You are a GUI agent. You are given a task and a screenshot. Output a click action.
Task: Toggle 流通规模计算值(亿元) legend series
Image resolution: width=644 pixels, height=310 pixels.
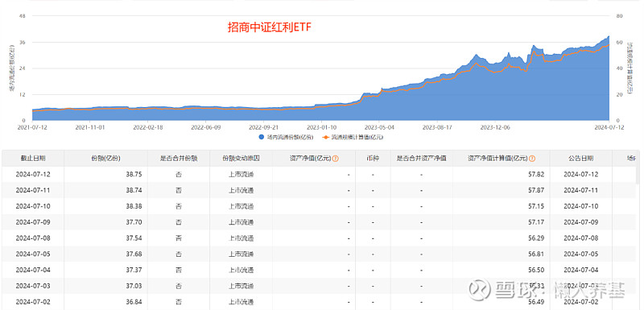(353, 138)
